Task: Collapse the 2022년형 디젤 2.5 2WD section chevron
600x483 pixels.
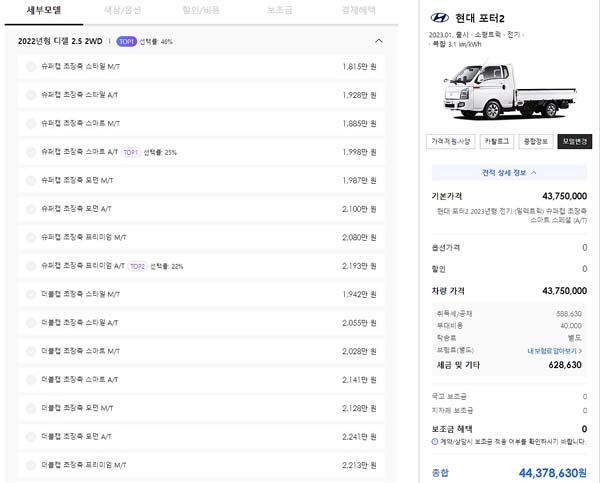Action: 379,41
